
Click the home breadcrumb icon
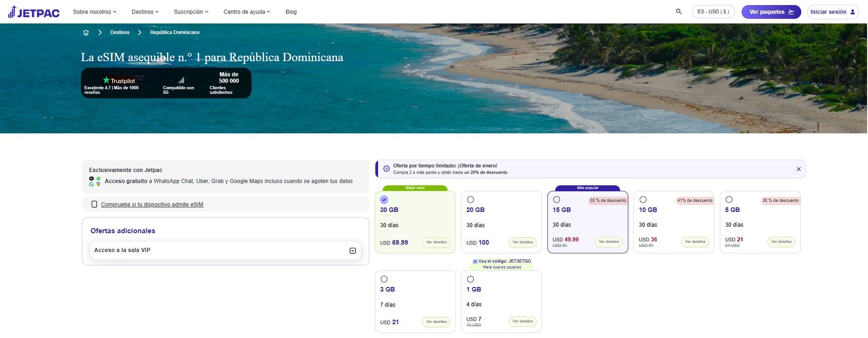pyautogui.click(x=86, y=33)
